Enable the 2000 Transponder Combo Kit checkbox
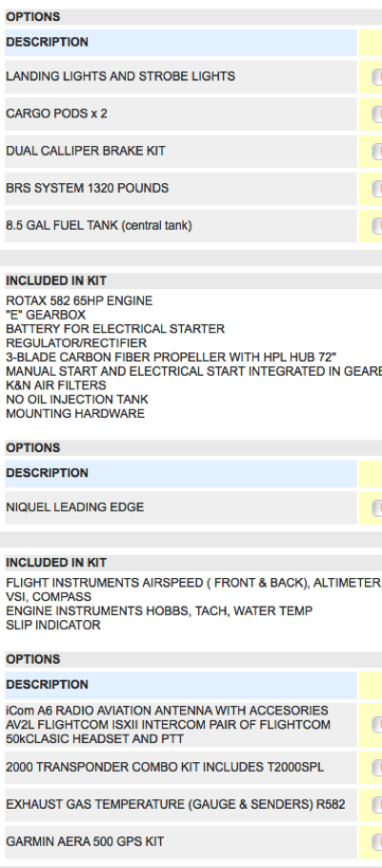Image resolution: width=382 pixels, height=868 pixels. [x=377, y=768]
